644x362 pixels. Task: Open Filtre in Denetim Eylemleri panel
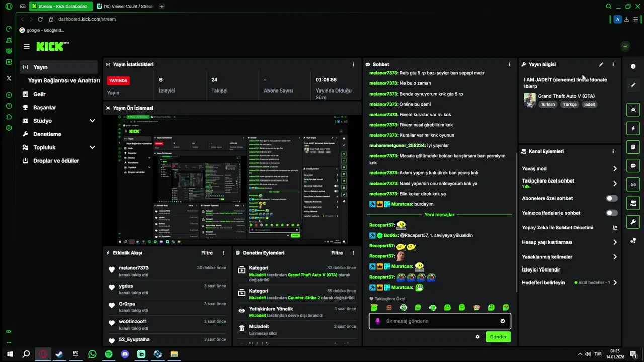coord(337,253)
